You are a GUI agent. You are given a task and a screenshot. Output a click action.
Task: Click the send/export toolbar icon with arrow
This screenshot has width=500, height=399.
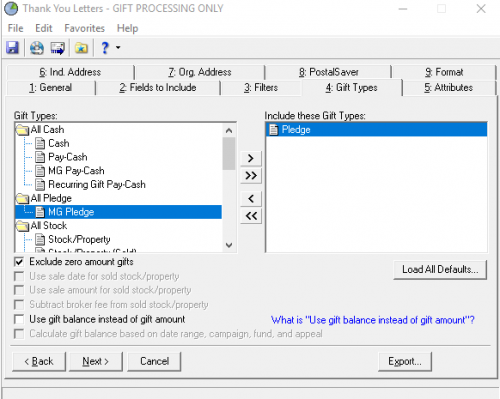click(57, 48)
